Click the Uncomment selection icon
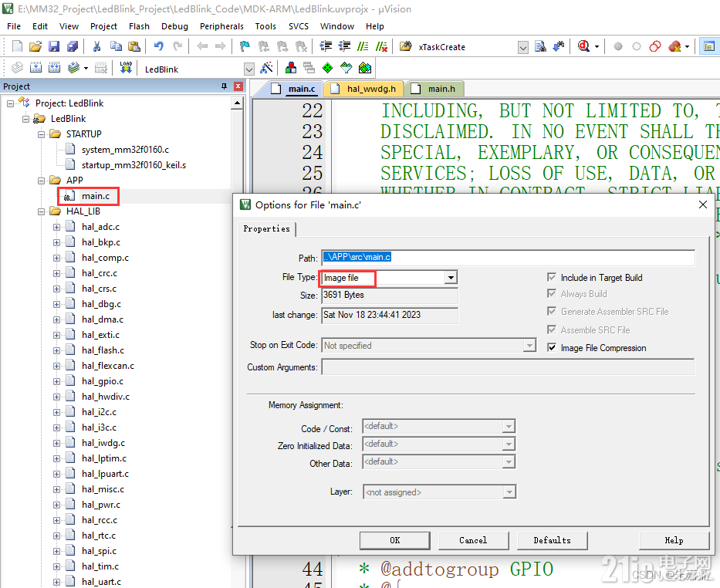 (x=381, y=46)
